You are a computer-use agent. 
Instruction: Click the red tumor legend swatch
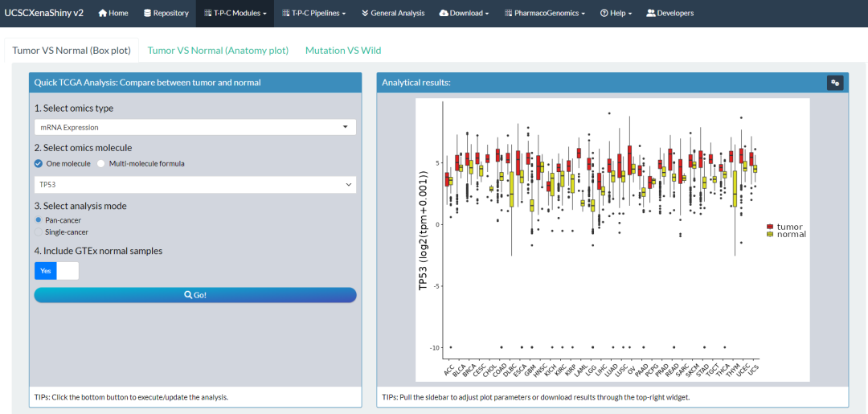coord(769,227)
